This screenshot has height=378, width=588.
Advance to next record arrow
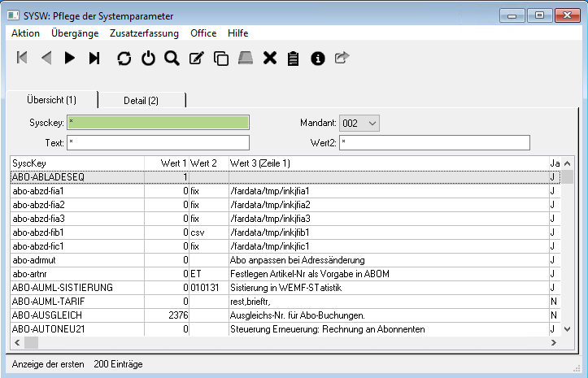pyautogui.click(x=70, y=58)
